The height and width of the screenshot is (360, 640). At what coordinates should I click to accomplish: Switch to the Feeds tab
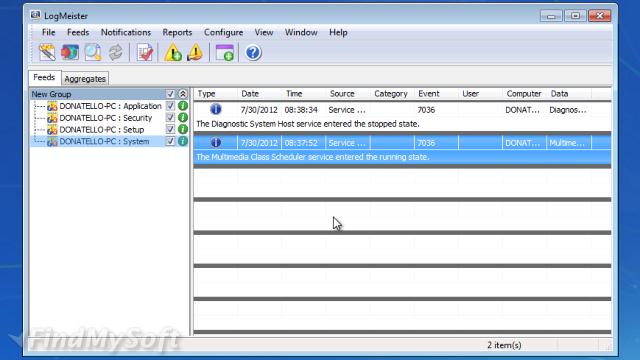click(44, 78)
